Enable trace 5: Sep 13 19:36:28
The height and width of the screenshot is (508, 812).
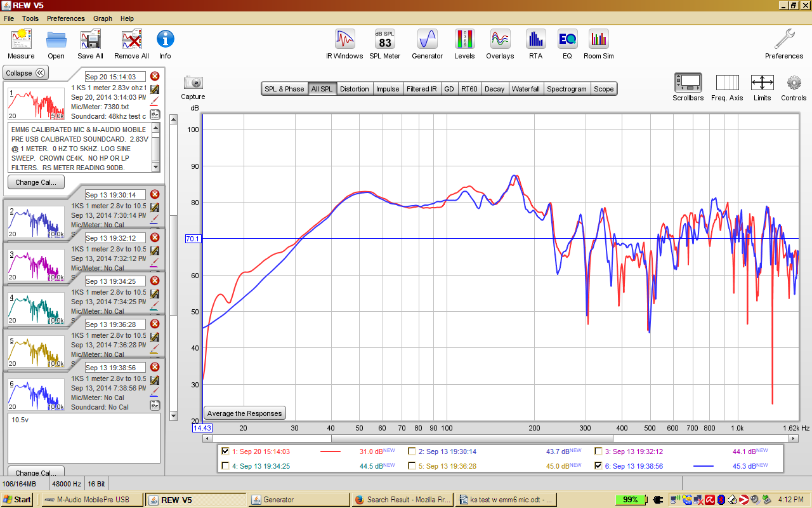(412, 465)
